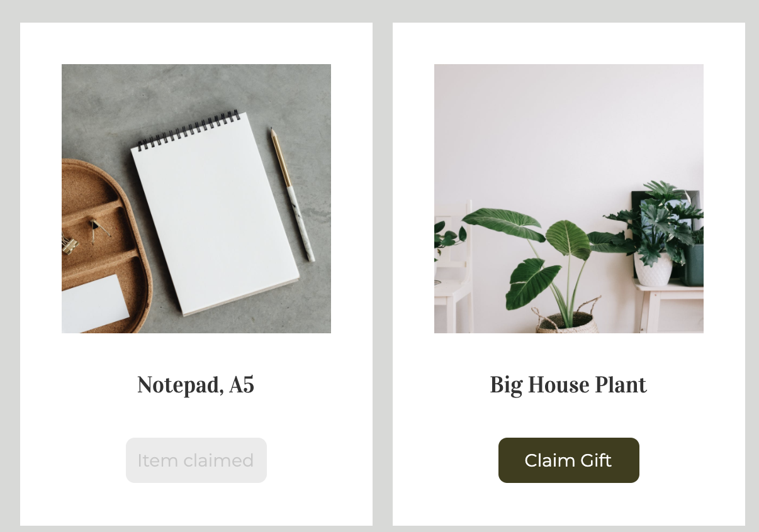Click the dark green pot on the stool
The height and width of the screenshot is (532, 759).
(x=694, y=265)
